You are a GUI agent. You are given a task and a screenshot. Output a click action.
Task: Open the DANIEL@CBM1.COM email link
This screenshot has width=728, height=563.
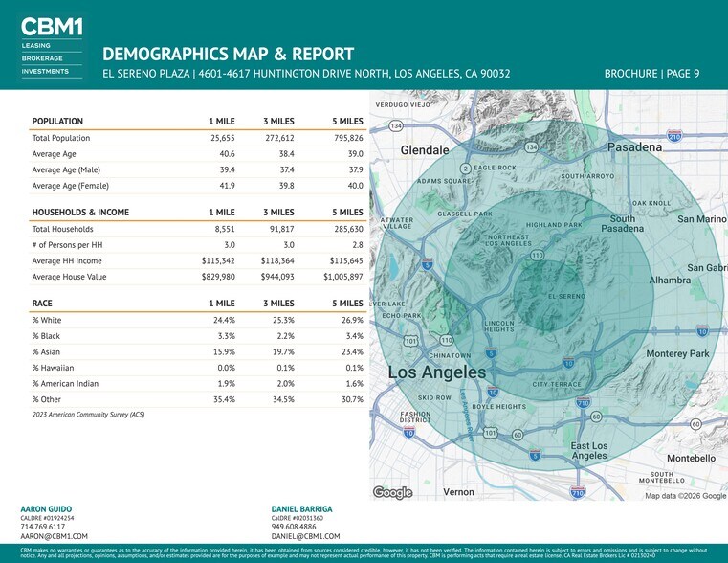pyautogui.click(x=305, y=537)
